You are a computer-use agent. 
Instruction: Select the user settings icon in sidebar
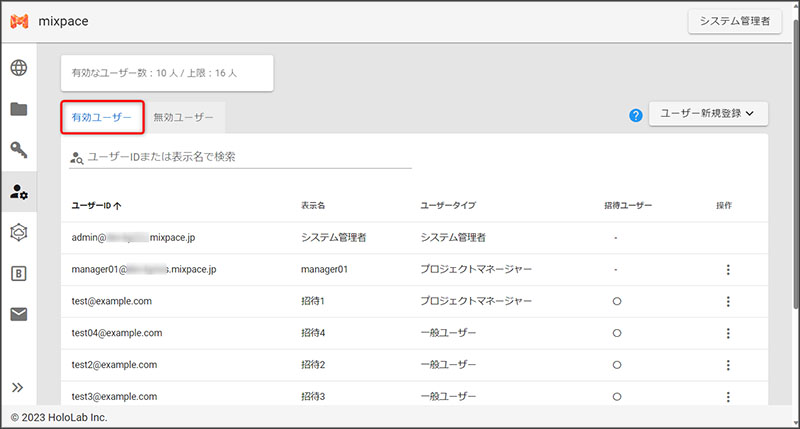point(19,191)
